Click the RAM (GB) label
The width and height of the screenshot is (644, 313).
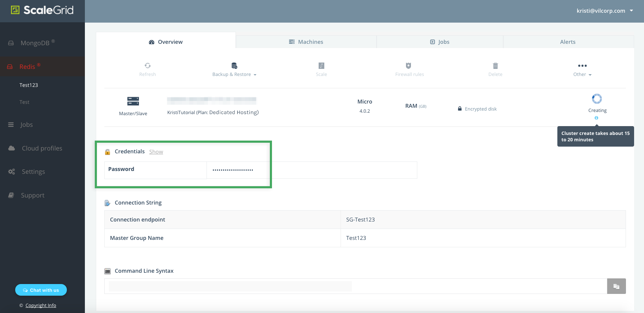(416, 106)
